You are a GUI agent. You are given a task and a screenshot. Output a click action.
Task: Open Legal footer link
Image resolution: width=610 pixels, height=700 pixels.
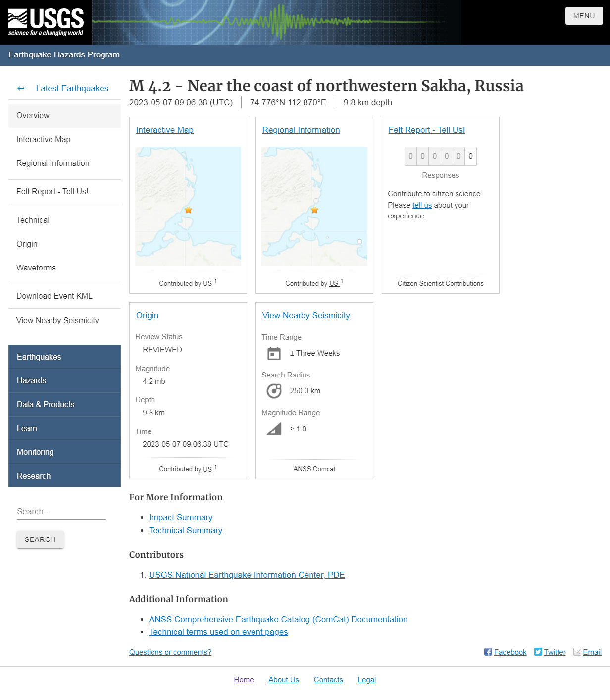(367, 680)
